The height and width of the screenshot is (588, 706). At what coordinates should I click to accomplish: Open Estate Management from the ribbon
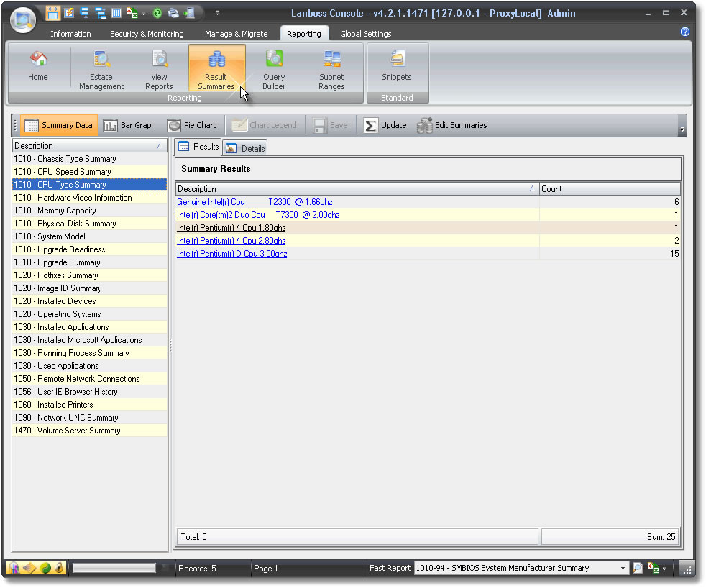pyautogui.click(x=101, y=69)
